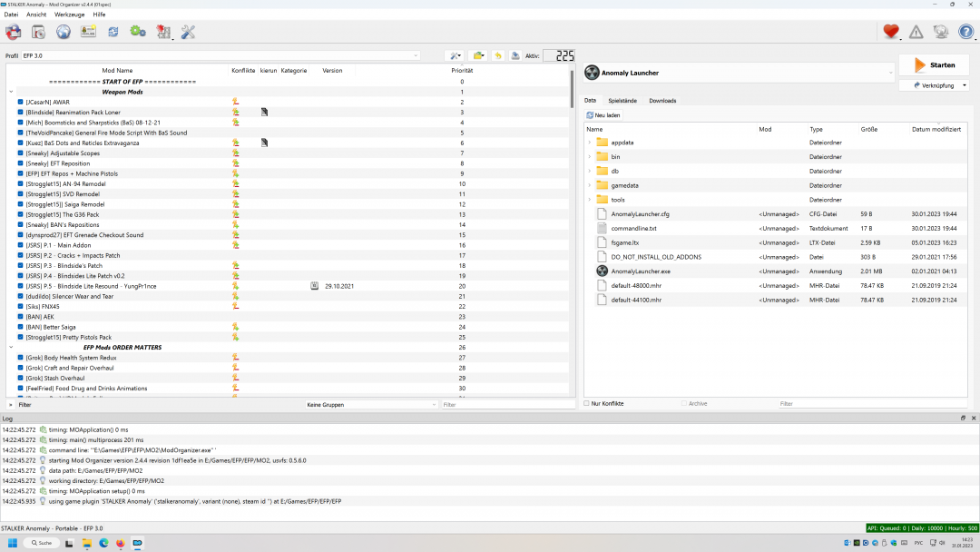This screenshot has height=552, width=980.
Task: Open the instance manager toolbar icon
Action: (x=13, y=31)
